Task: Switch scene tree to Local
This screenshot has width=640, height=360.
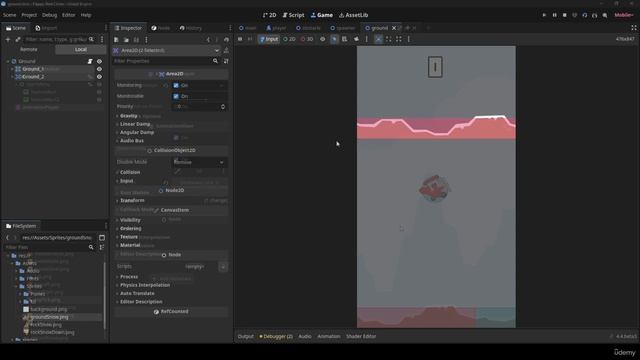Action: pos(80,49)
